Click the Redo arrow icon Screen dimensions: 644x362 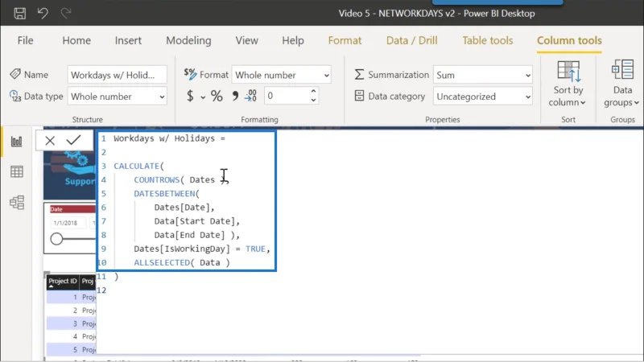(x=66, y=13)
